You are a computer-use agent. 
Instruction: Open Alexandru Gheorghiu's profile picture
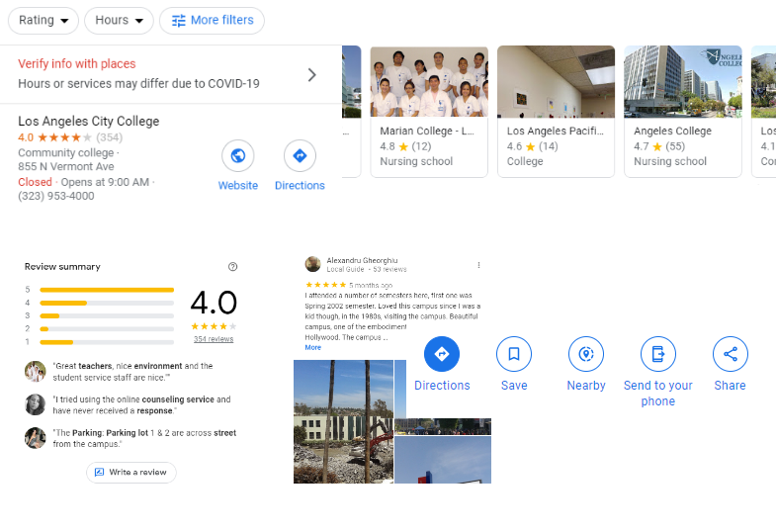point(312,264)
